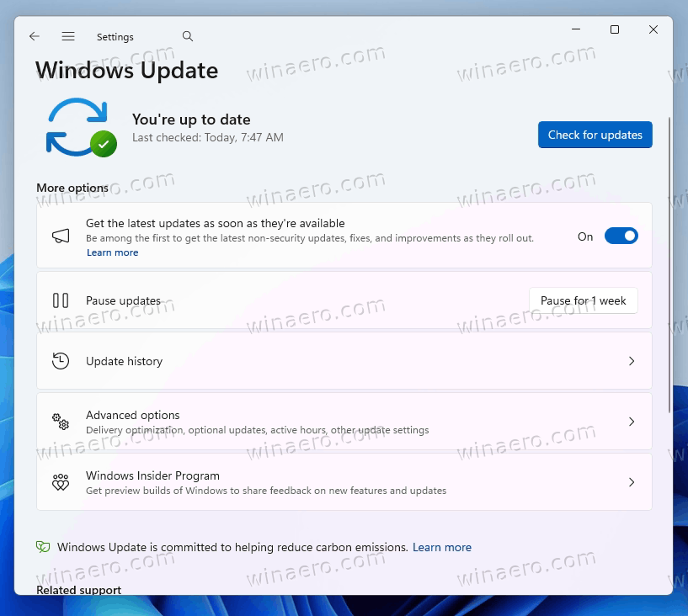Expand Update history with chevron

(632, 361)
